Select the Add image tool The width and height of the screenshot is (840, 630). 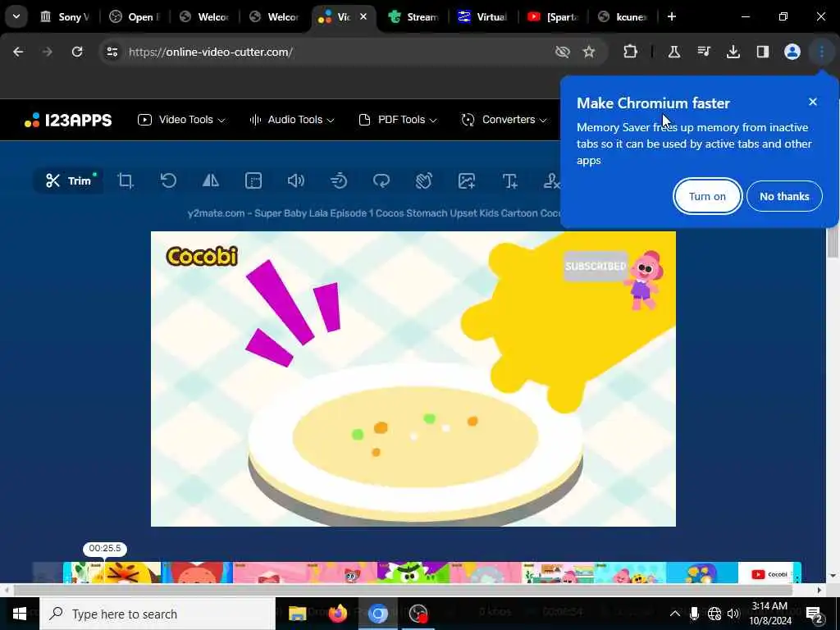pos(467,180)
